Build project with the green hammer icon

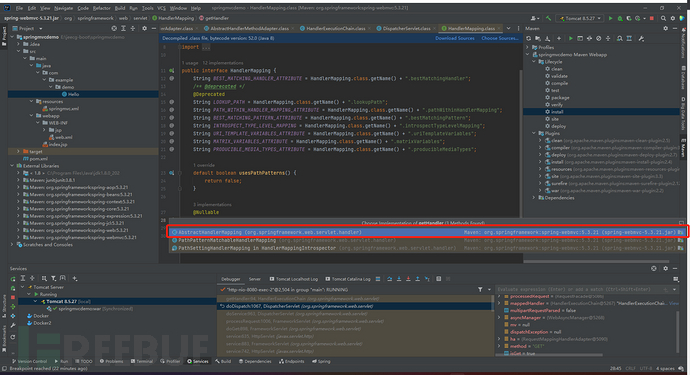point(548,18)
